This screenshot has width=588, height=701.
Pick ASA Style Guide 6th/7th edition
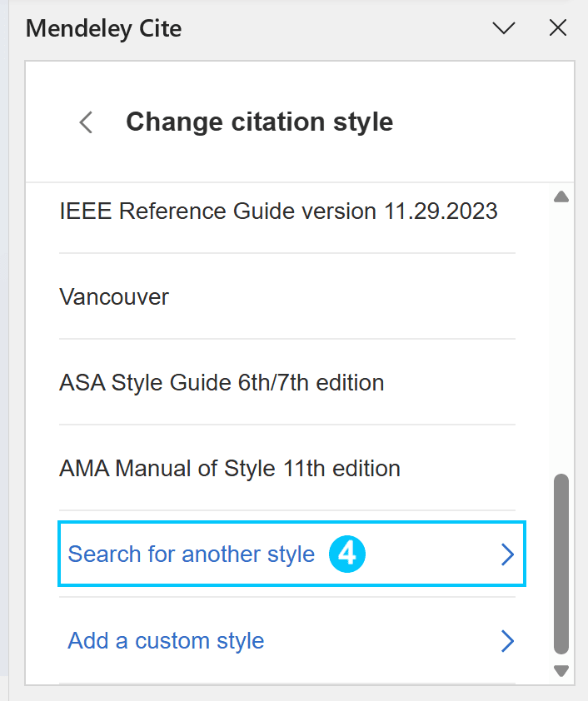pos(222,383)
